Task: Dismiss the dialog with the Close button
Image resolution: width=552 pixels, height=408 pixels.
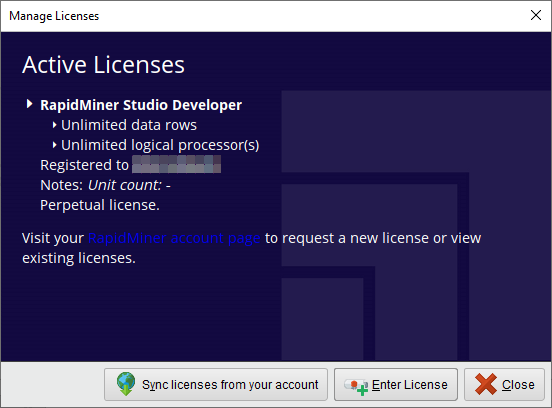Action: click(x=504, y=384)
